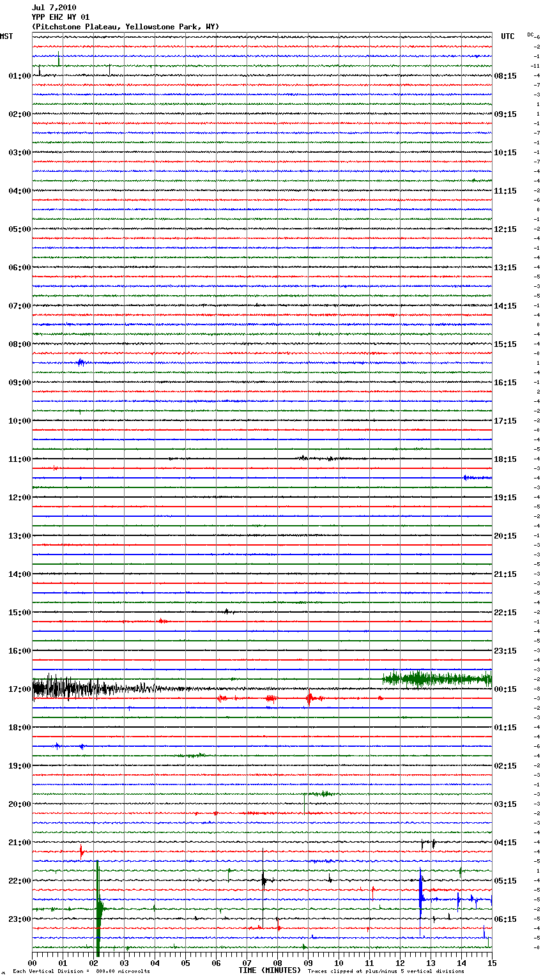The height and width of the screenshot is (980, 543).
Task: Click minute tick label '10' on the time axis
Action: click(339, 963)
